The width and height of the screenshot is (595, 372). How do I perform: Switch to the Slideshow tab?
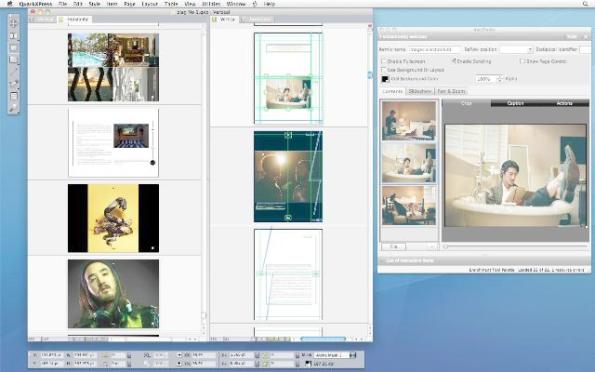[420, 91]
